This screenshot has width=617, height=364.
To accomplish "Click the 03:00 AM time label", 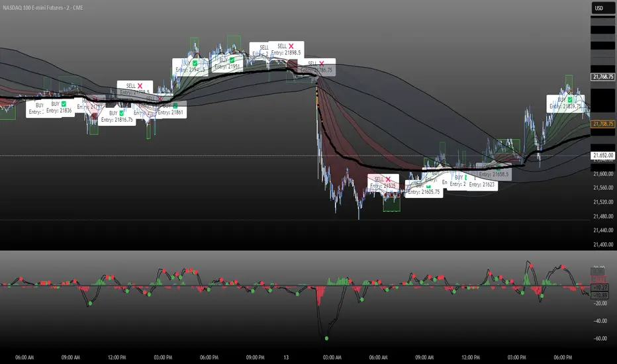I will tap(332, 357).
